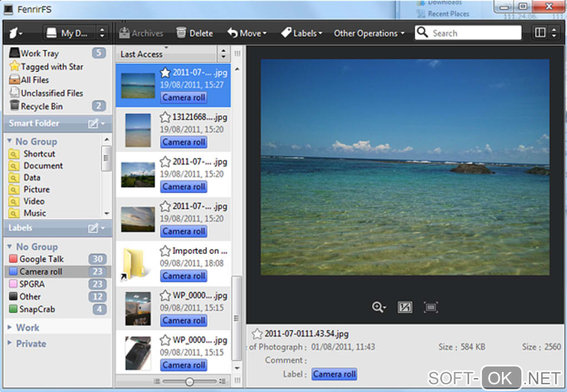Viewport: 567px width, 392px height.
Task: Star the WP_0000 file beside the phone thumbnail
Action: click(165, 340)
